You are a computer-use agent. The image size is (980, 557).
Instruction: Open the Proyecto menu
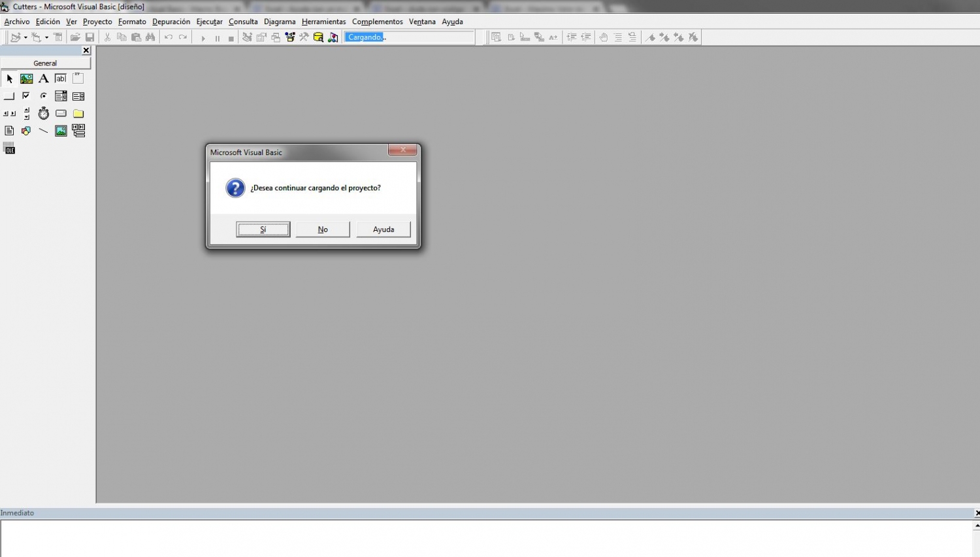[97, 22]
